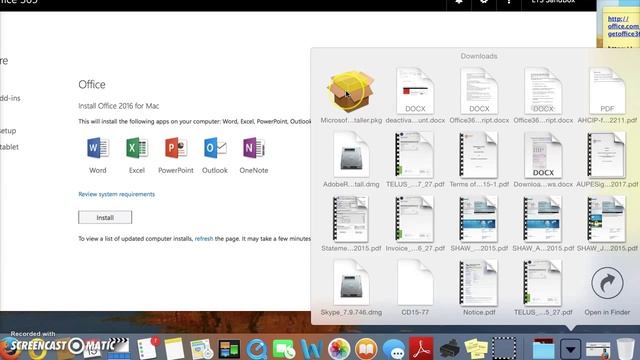Open the Invoice_...6_27.pdf file

tap(415, 219)
